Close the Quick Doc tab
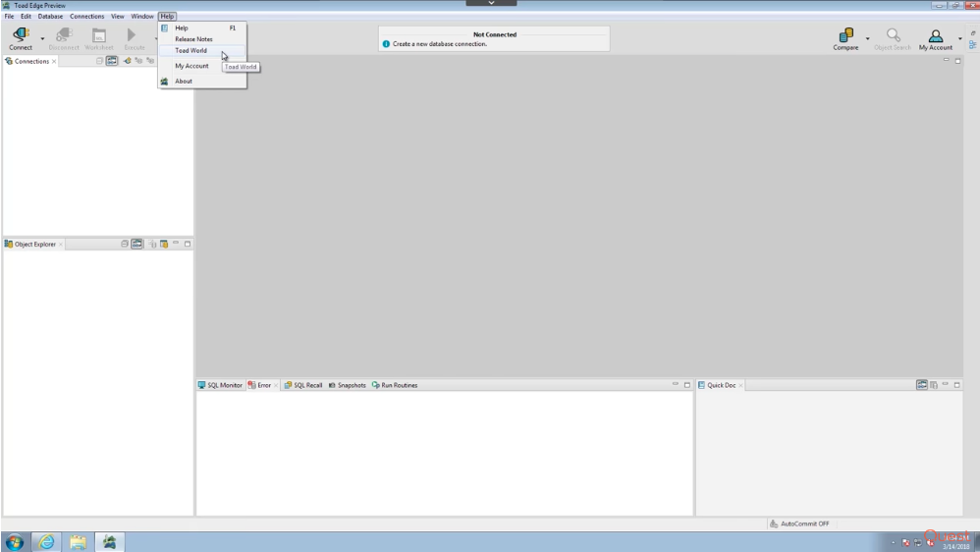The width and height of the screenshot is (980, 552). tap(741, 385)
